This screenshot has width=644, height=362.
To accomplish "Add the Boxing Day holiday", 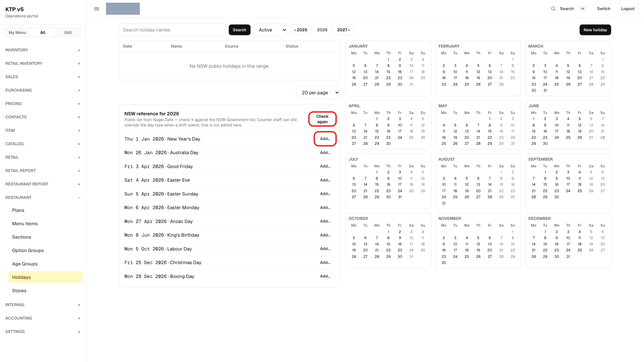I will click(x=325, y=276).
